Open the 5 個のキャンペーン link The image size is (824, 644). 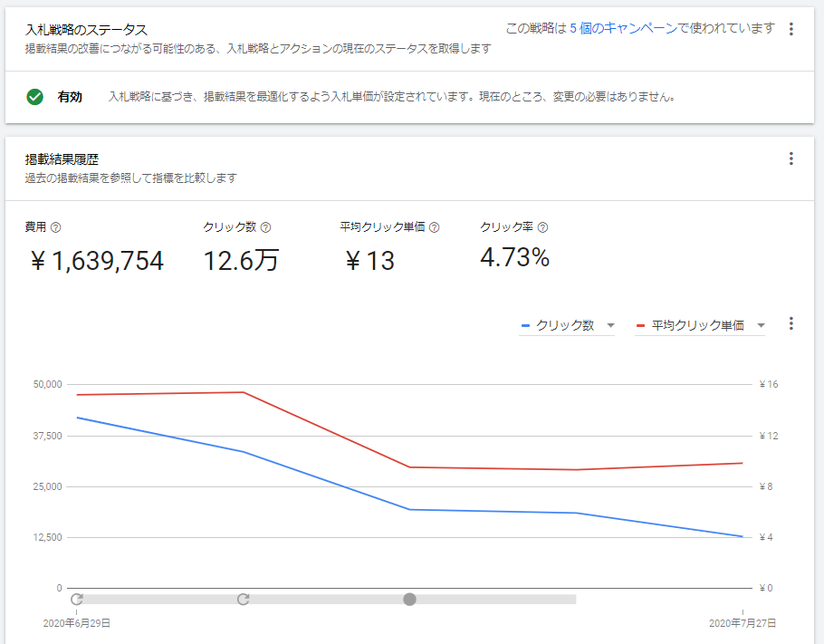(623, 28)
